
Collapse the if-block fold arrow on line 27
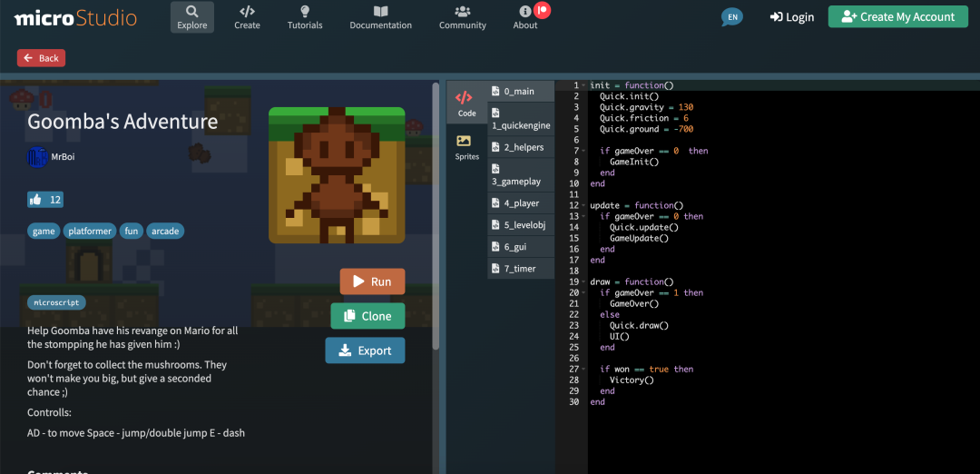tap(583, 369)
